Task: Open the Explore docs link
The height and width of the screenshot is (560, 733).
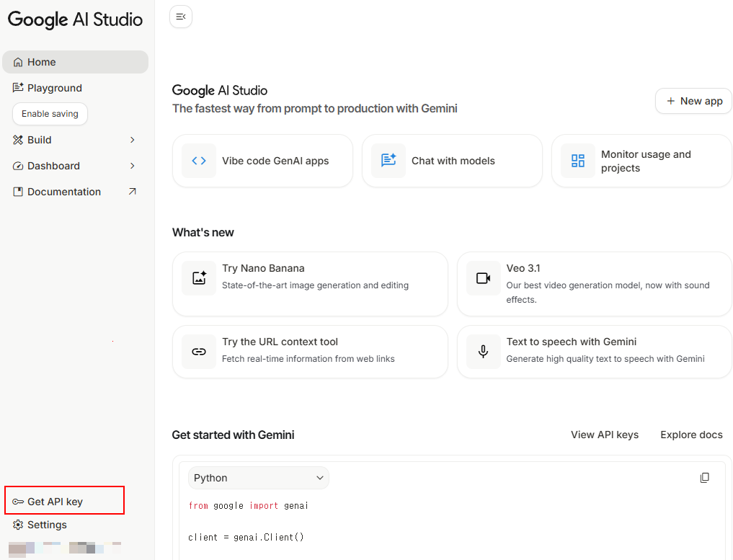Action: pos(691,435)
